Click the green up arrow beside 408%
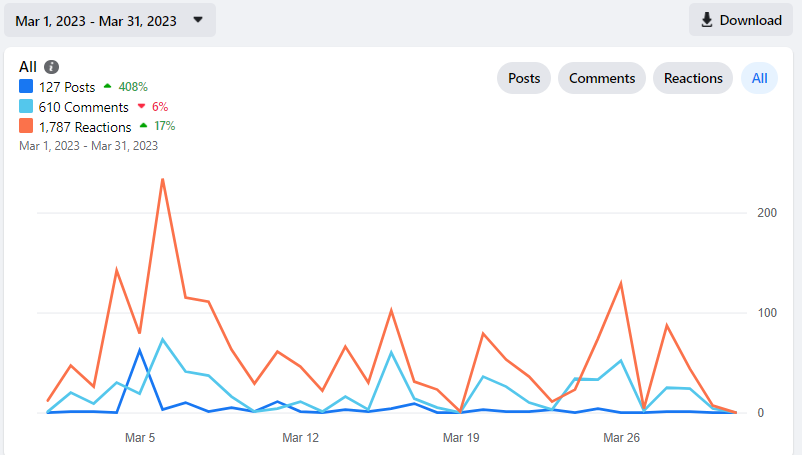This screenshot has width=802, height=455. pyautogui.click(x=107, y=86)
